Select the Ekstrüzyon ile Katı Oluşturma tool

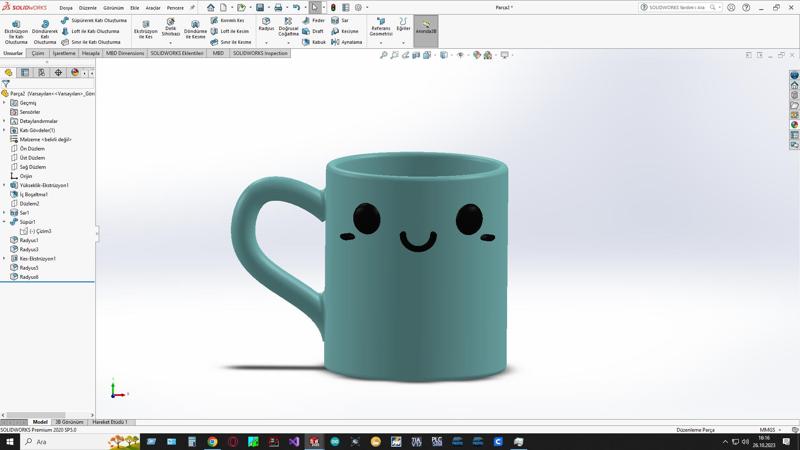point(16,30)
